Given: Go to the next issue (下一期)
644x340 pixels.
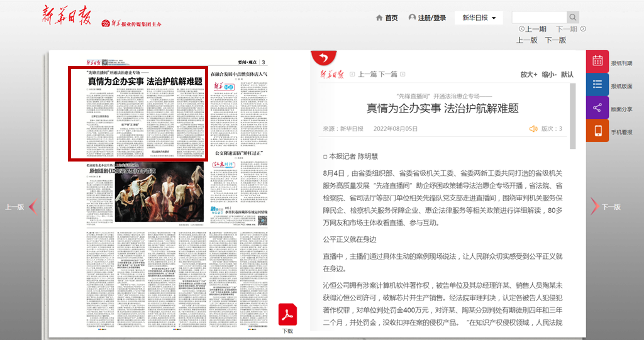Looking at the screenshot, I should [x=570, y=29].
